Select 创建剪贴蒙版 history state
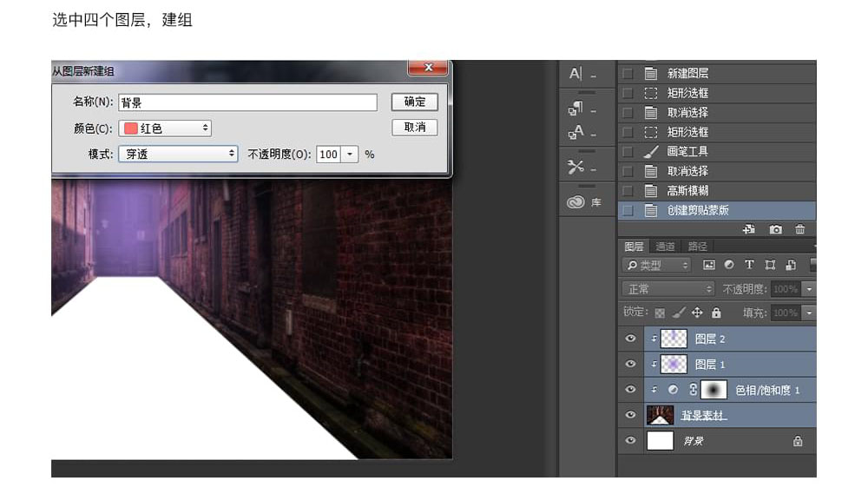 coord(716,210)
